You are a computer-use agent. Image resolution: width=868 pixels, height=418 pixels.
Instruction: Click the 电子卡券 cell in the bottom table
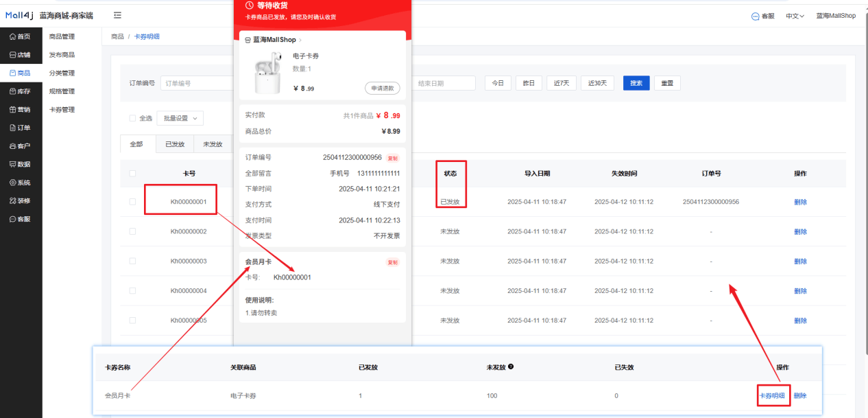click(243, 396)
